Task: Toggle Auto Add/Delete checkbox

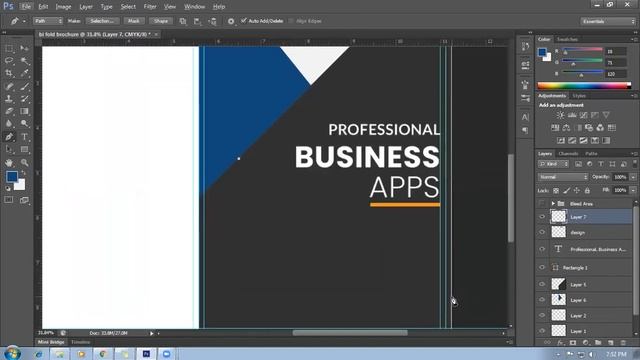Action: (x=244, y=20)
